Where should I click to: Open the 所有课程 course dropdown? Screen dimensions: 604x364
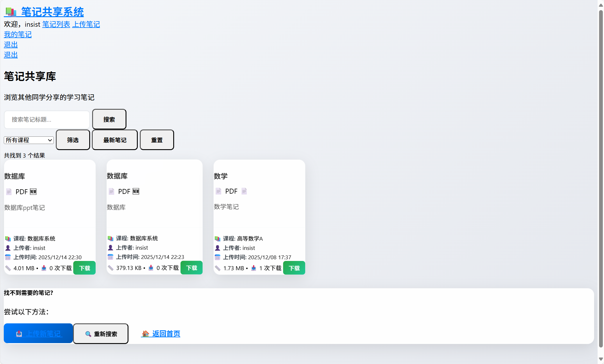pos(29,140)
